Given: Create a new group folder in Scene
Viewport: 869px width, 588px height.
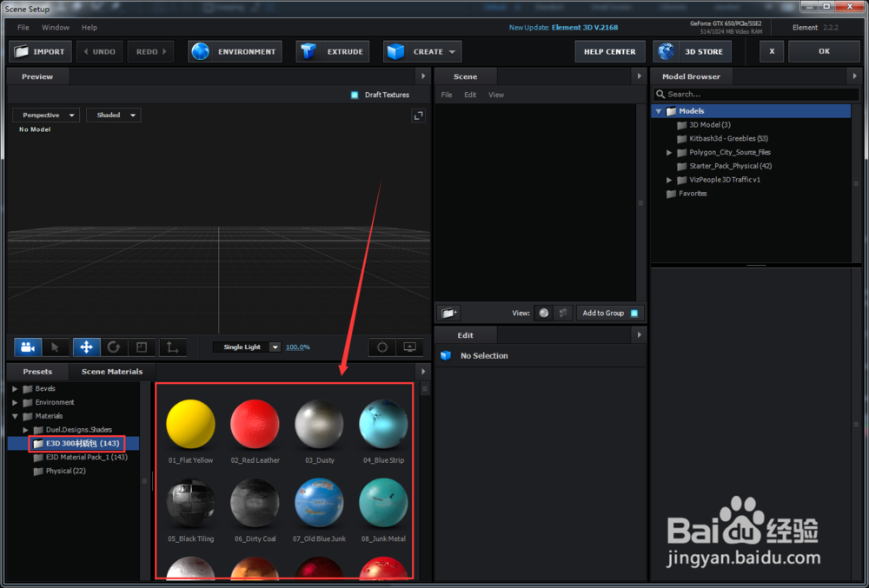Looking at the screenshot, I should [449, 313].
